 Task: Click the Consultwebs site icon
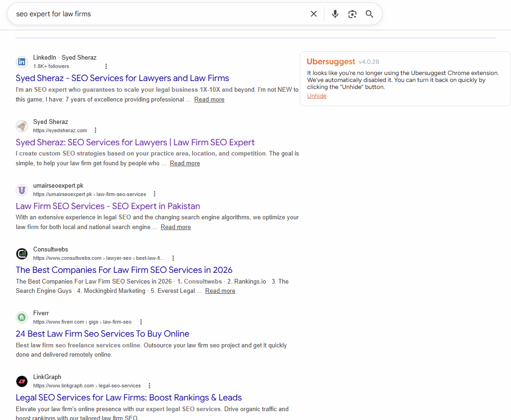21,253
